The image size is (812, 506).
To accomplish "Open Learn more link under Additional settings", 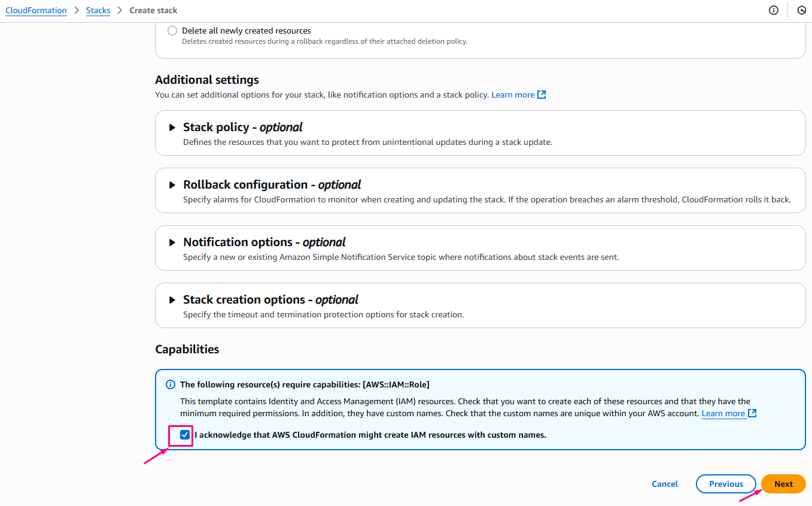I will [x=513, y=95].
